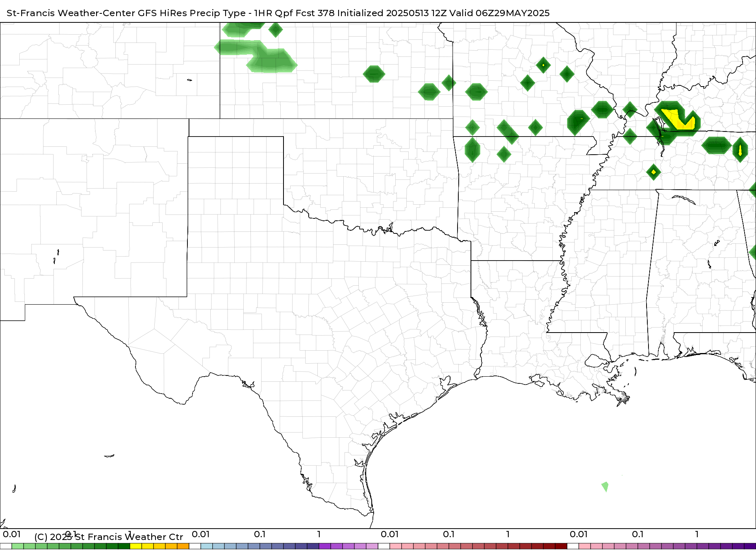Click the rightmost '0.01' label above the pink-purple scale
The image size is (756, 551).
(579, 534)
